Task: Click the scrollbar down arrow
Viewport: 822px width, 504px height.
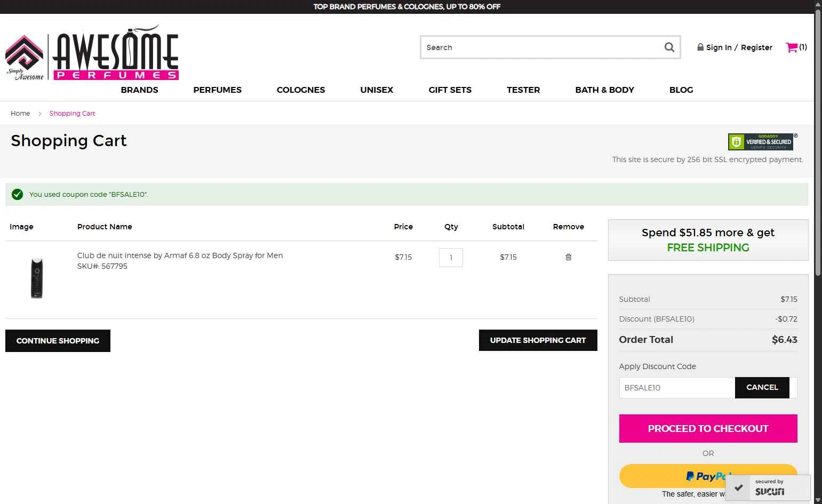Action: click(818, 500)
